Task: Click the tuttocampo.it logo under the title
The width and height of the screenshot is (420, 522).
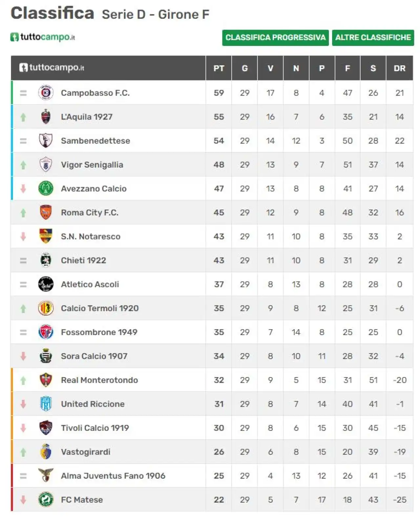Action: click(43, 37)
